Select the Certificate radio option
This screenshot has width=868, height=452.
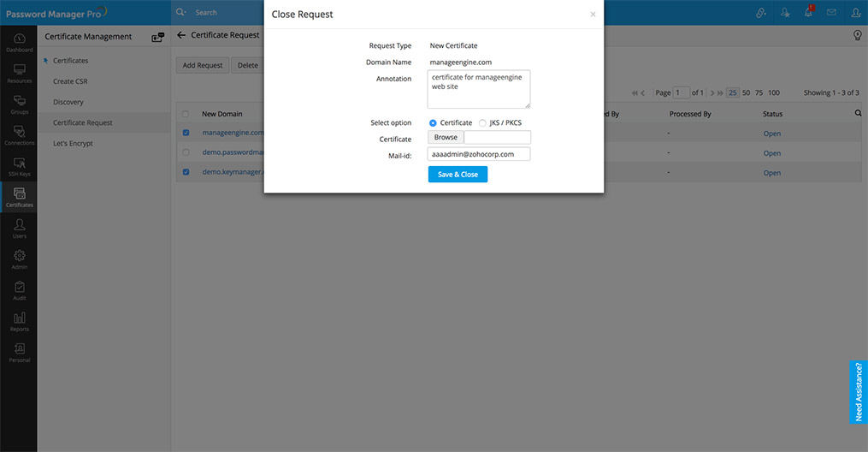coord(433,123)
